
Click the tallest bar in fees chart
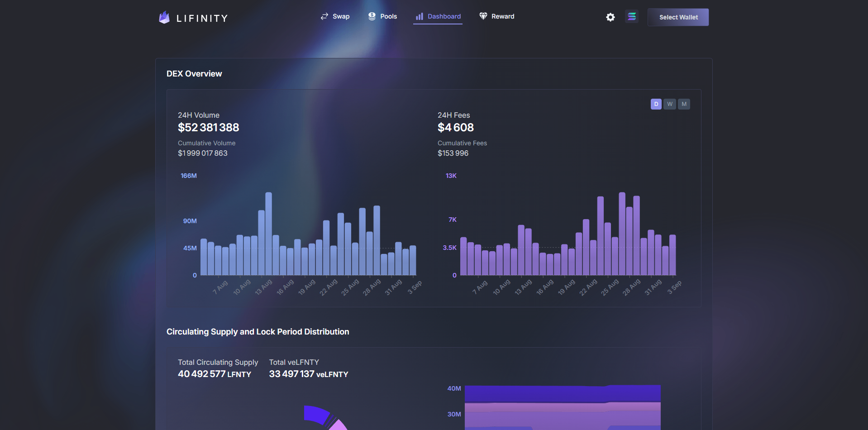pyautogui.click(x=622, y=234)
